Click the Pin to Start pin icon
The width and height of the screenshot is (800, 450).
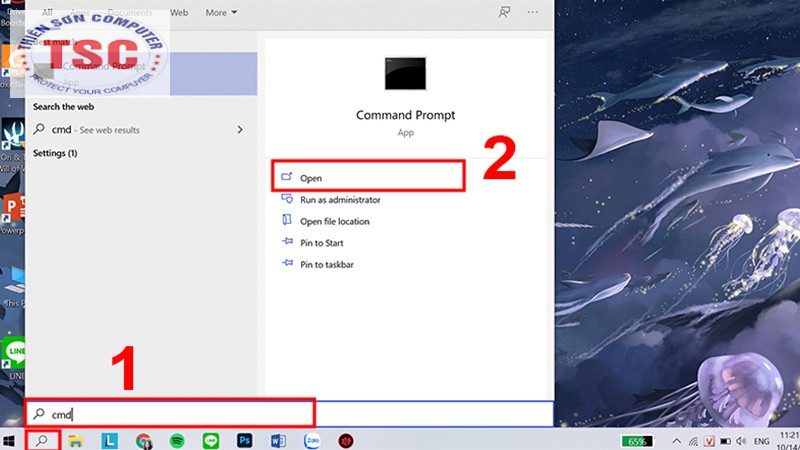pyautogui.click(x=288, y=241)
